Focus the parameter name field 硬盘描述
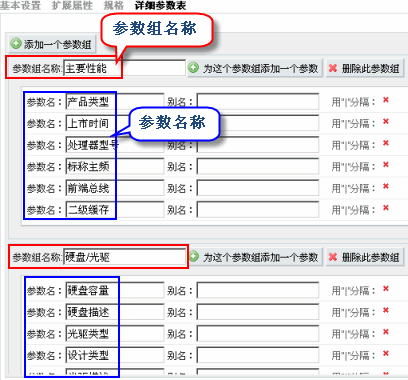 [x=115, y=312]
